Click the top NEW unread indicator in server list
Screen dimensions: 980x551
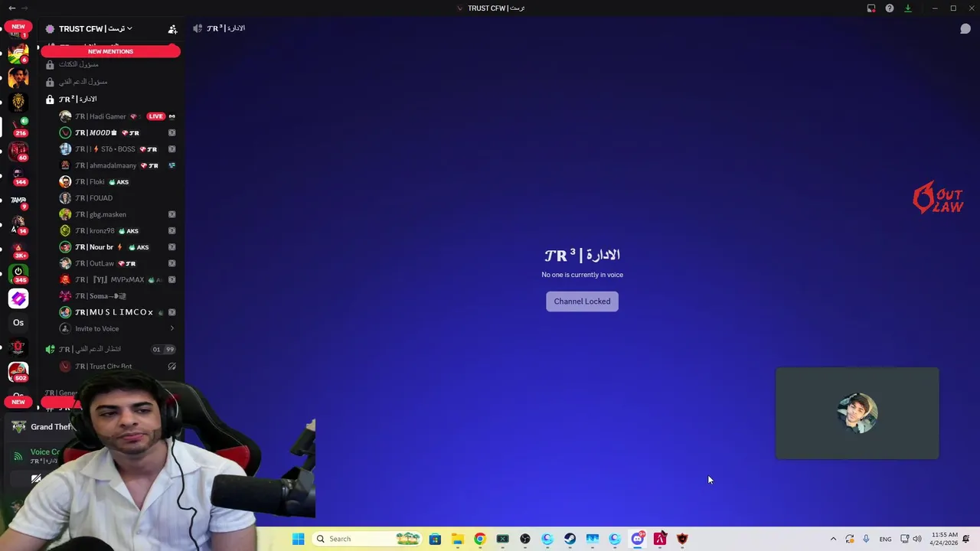(18, 27)
